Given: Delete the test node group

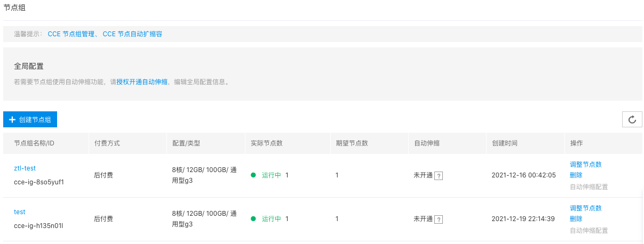Looking at the screenshot, I should 576,219.
